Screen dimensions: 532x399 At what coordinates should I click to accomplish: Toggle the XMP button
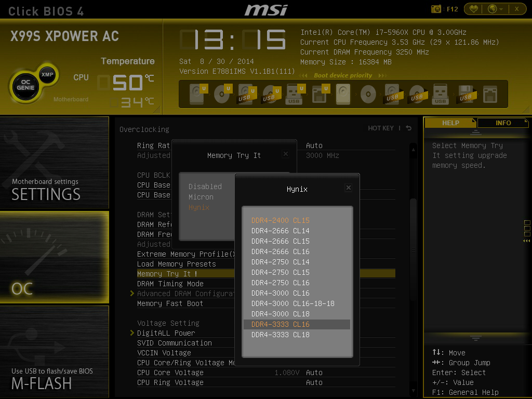click(47, 74)
